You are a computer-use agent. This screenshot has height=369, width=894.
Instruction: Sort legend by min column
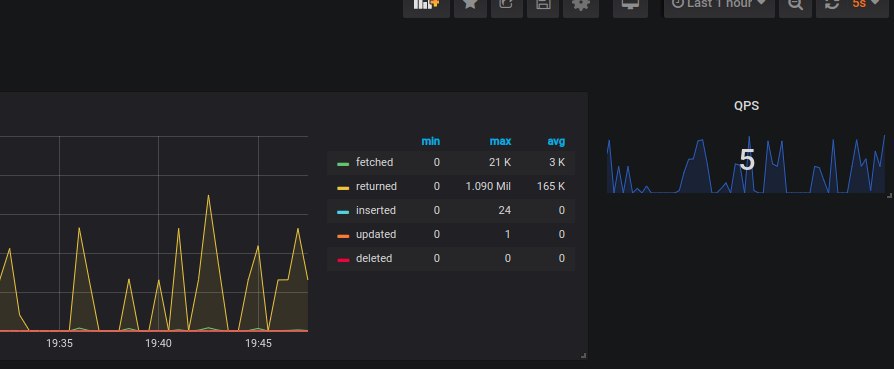point(430,141)
